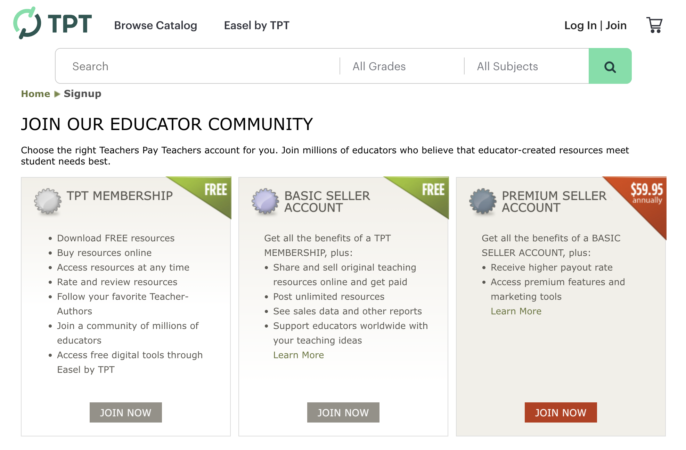
Task: Click the purple Basic Seller badge icon
Action: pyautogui.click(x=265, y=201)
